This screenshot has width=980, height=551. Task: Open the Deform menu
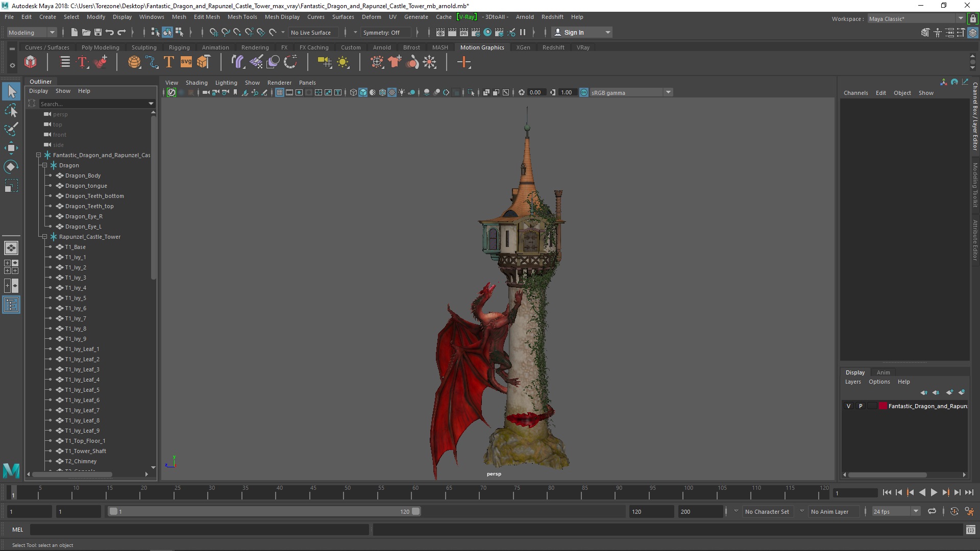(x=371, y=17)
